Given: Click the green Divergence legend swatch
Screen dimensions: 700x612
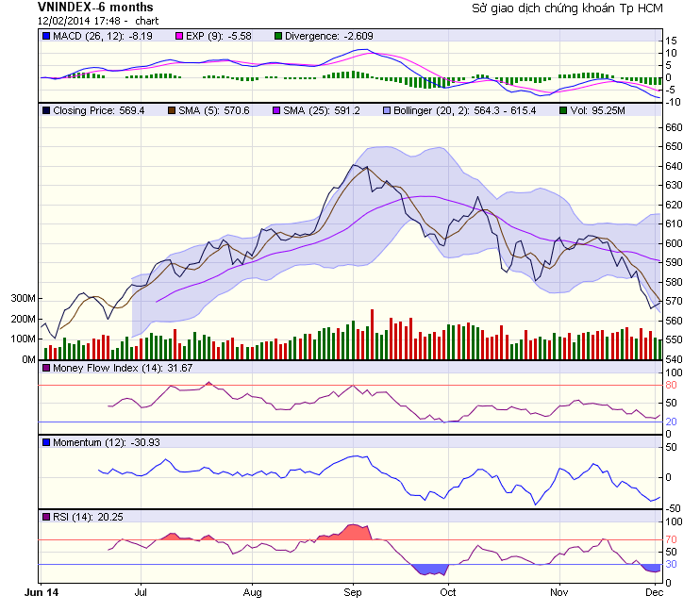Looking at the screenshot, I should coord(278,36).
